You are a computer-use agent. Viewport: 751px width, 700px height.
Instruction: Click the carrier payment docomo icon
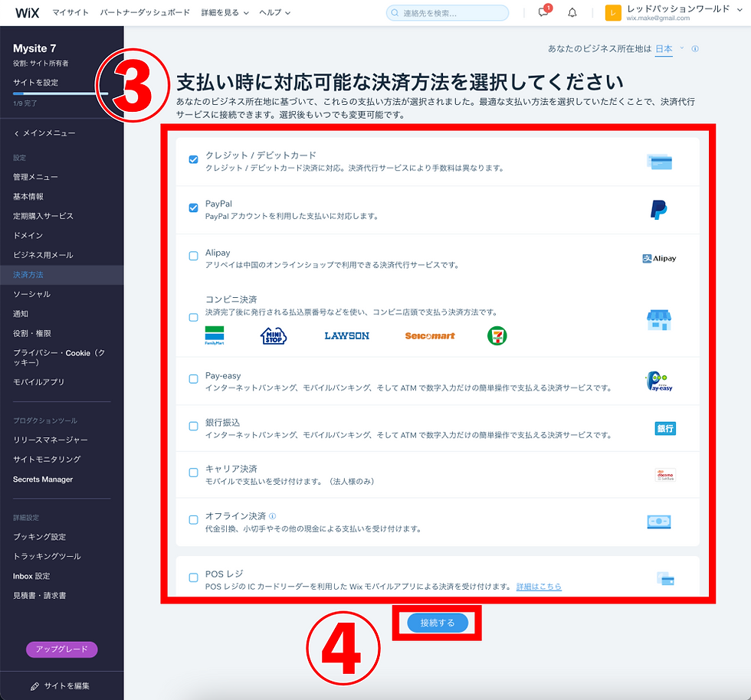tap(665, 475)
